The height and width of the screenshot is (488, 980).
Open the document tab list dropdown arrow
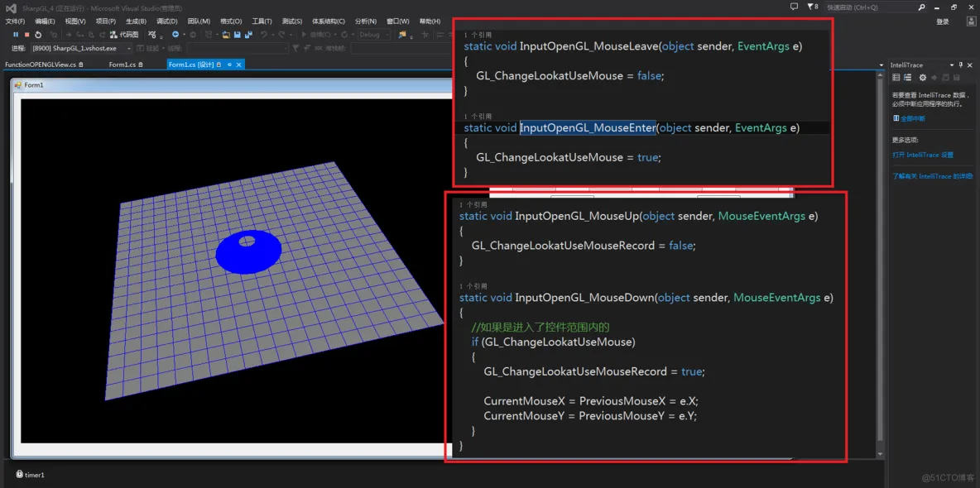[x=880, y=65]
